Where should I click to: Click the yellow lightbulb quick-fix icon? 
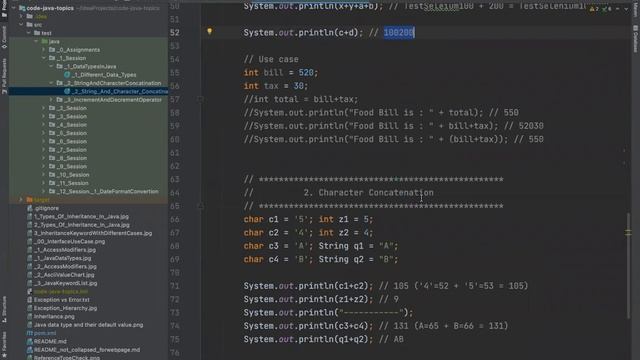(x=209, y=31)
